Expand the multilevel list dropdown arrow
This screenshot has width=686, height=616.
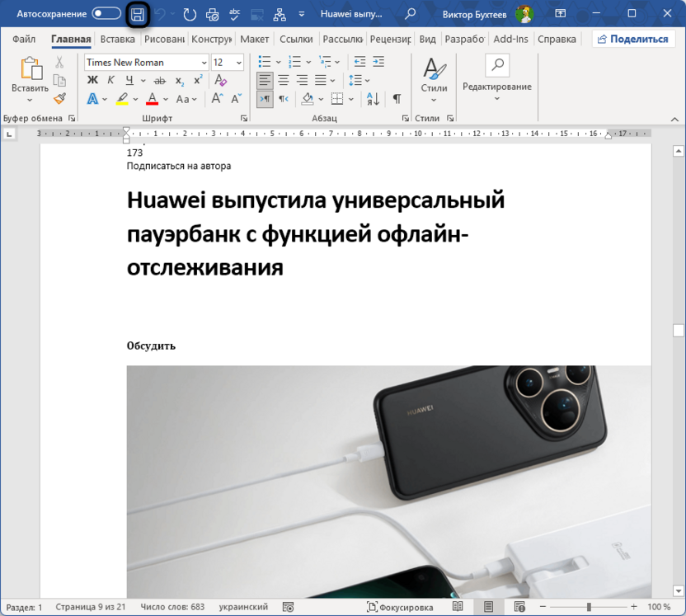click(x=337, y=62)
